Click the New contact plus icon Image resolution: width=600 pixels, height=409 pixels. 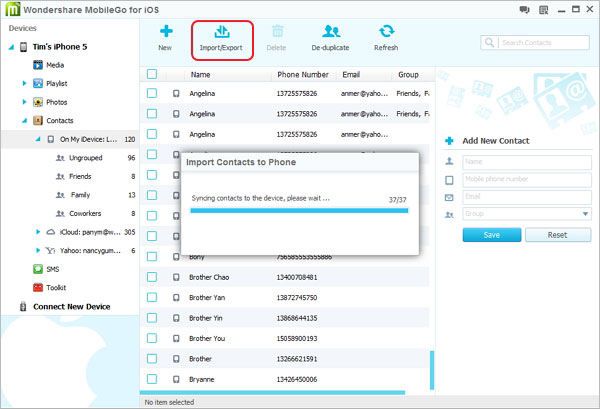pos(166,31)
